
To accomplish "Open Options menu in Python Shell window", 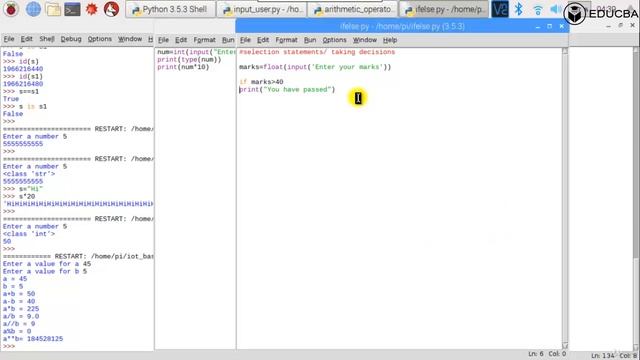I will [x=100, y=39].
